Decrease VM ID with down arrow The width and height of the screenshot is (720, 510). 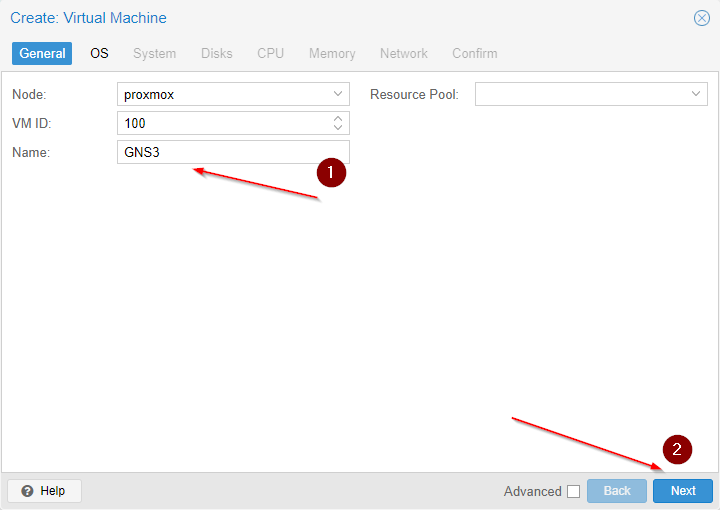[338, 128]
